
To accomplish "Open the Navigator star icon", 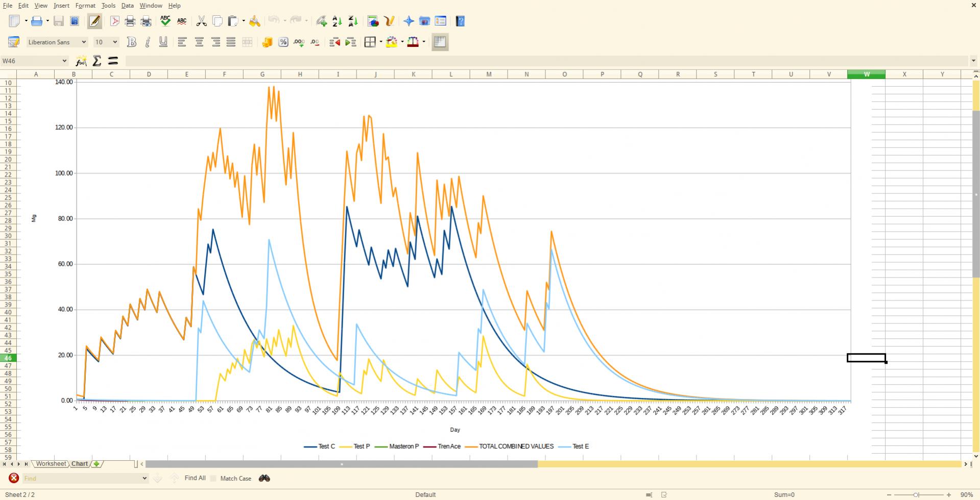I will pyautogui.click(x=409, y=21).
